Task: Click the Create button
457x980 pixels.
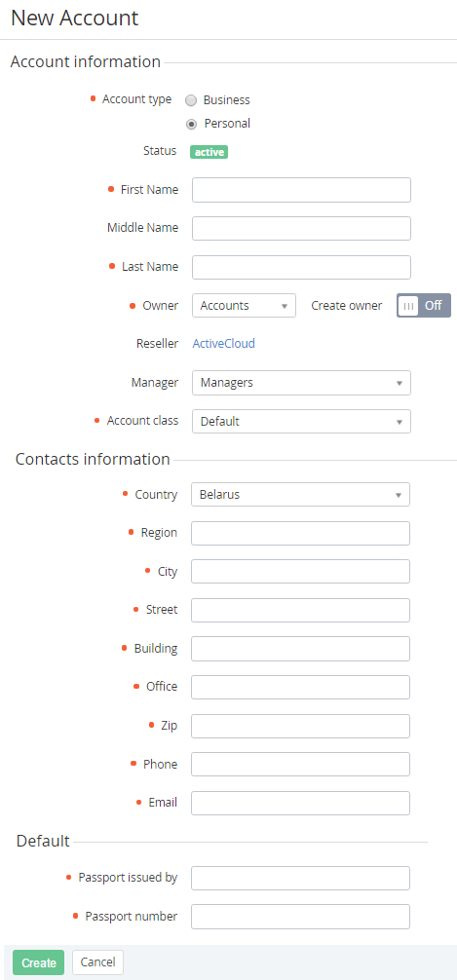Action: point(38,963)
